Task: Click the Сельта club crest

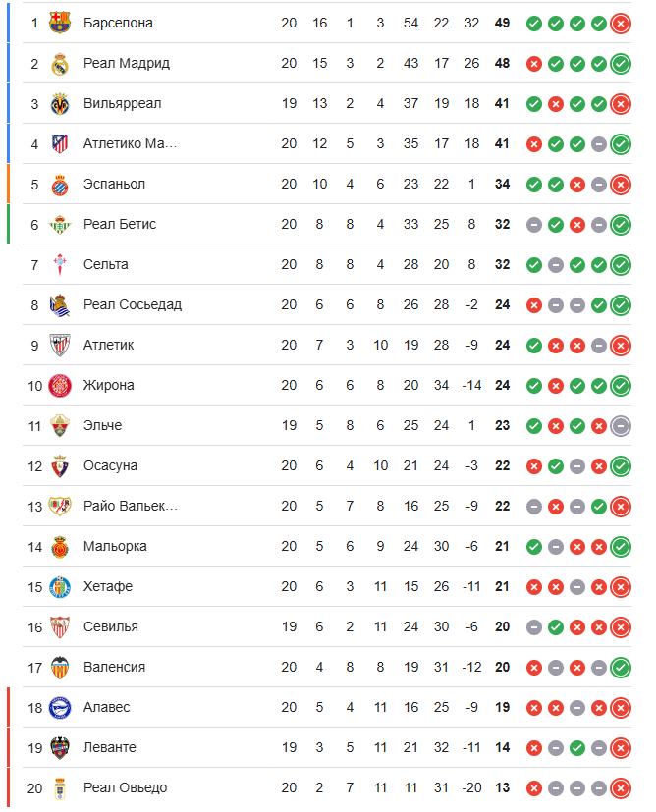Action: [60, 264]
